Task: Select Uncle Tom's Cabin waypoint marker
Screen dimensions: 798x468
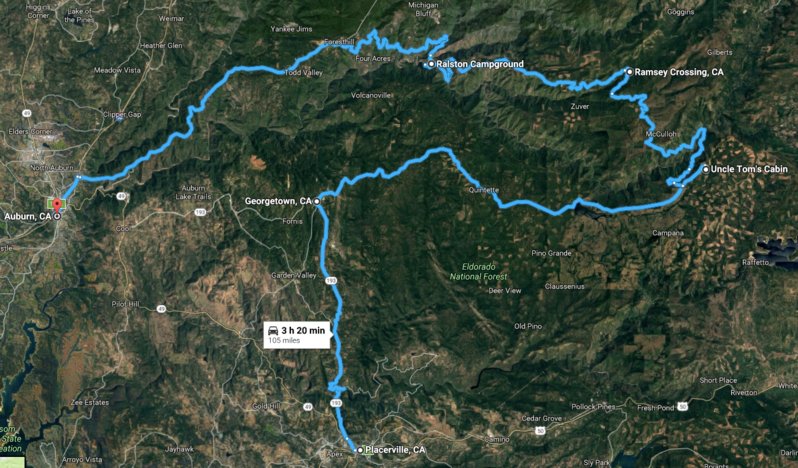Action: 705,169
